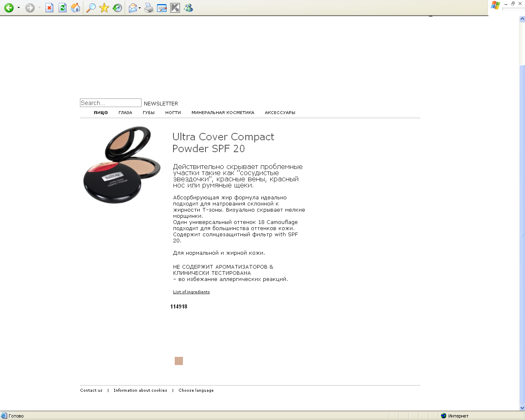525x420 pixels.
Task: Select the beige Camouflage shade swatch
Action: 179,361
